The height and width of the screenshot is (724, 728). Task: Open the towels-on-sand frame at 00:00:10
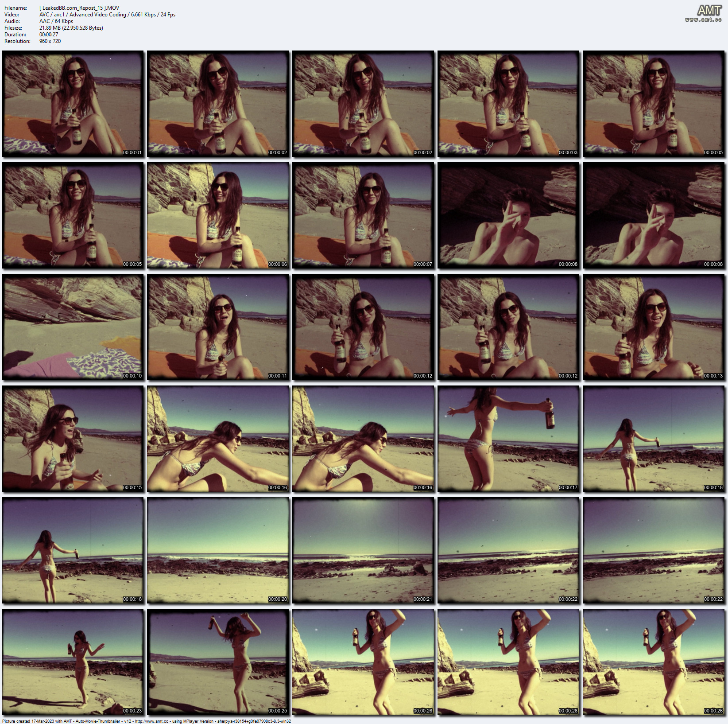pos(73,327)
